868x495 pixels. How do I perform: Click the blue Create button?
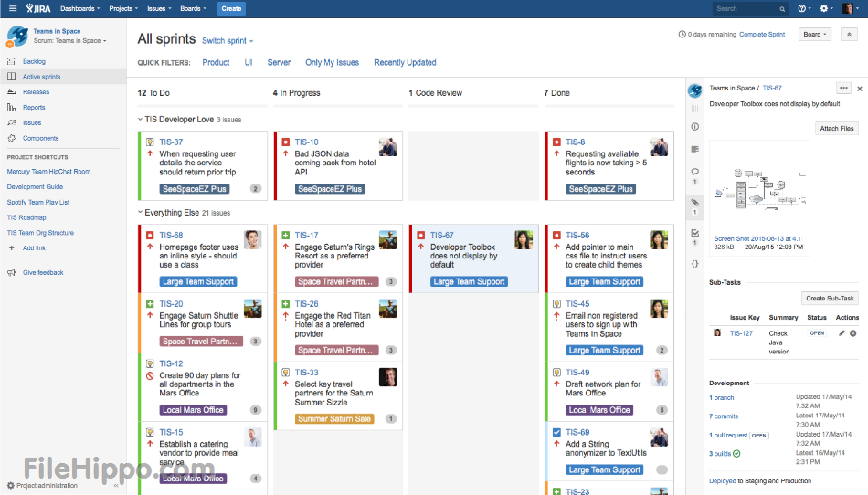(231, 8)
